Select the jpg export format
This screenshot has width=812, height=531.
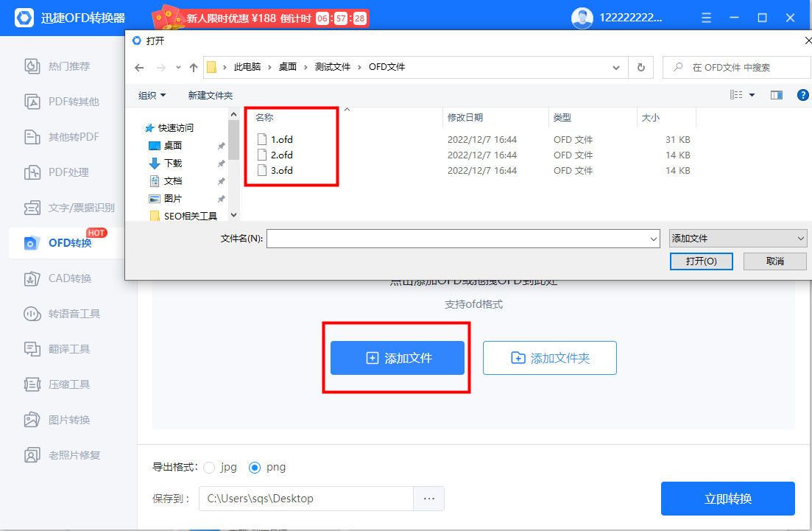210,467
